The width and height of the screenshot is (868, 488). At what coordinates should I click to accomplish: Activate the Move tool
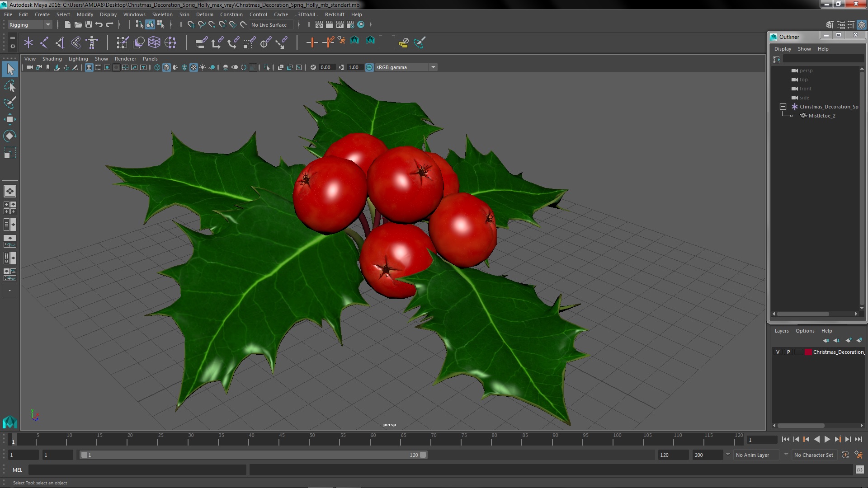click(x=10, y=119)
